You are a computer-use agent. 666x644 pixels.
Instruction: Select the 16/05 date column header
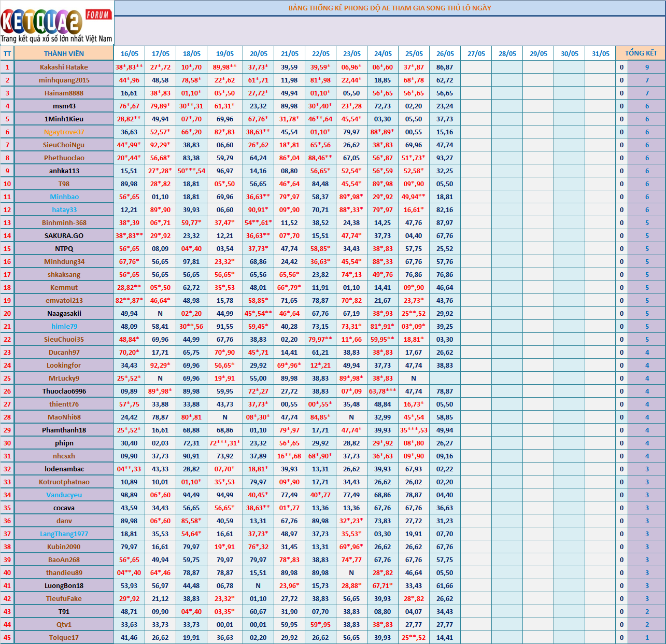[129, 53]
